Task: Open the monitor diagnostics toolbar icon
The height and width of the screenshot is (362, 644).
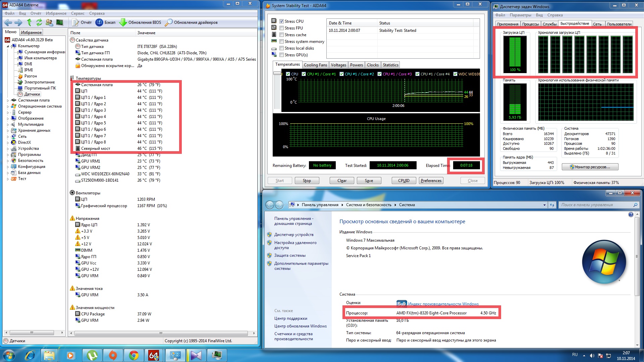Action: (60, 22)
